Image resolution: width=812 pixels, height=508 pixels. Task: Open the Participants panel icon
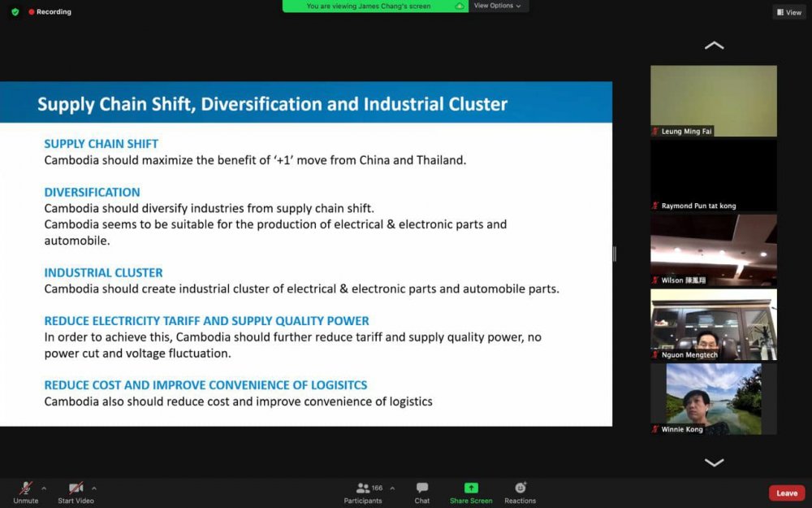pos(363,488)
